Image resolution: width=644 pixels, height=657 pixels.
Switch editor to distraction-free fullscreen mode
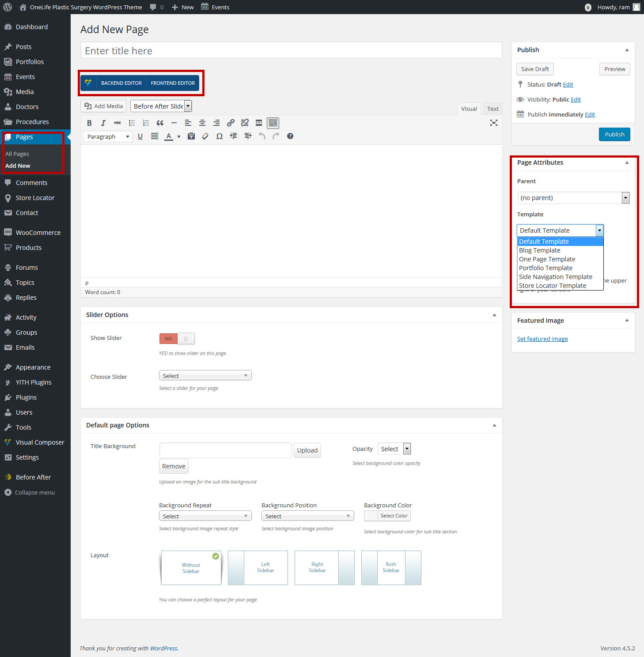pyautogui.click(x=493, y=123)
